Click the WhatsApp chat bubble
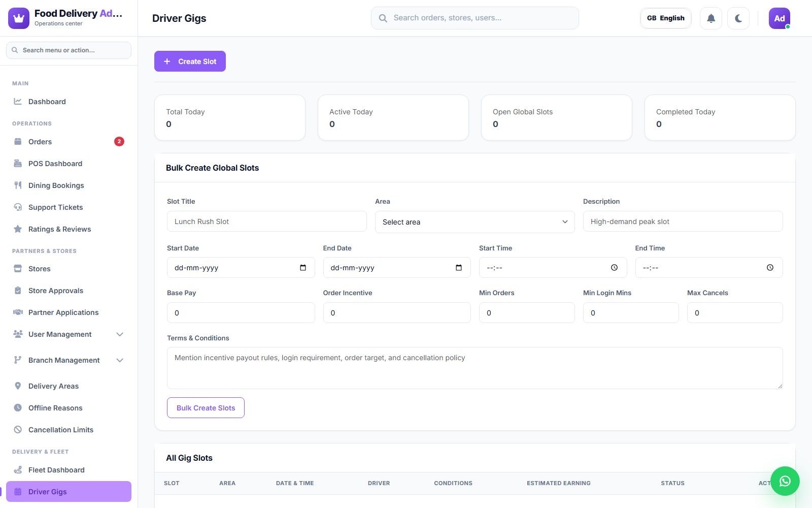This screenshot has height=508, width=812. [x=785, y=481]
